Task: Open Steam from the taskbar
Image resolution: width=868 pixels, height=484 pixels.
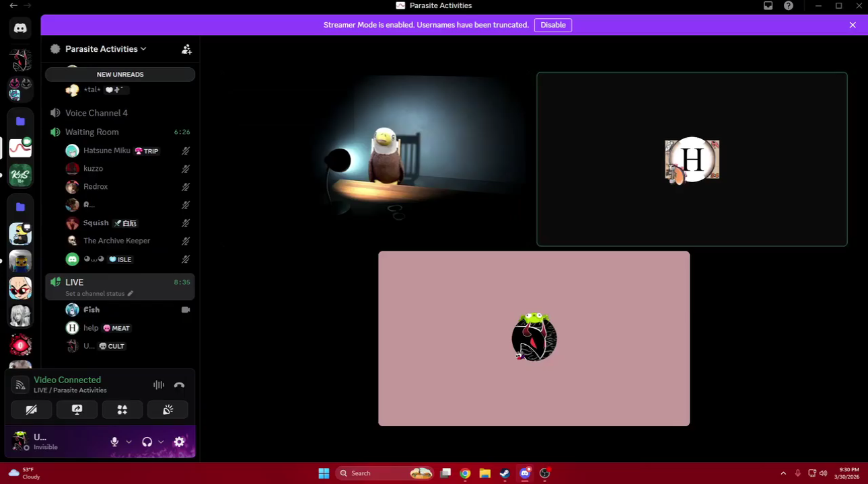Action: (505, 473)
